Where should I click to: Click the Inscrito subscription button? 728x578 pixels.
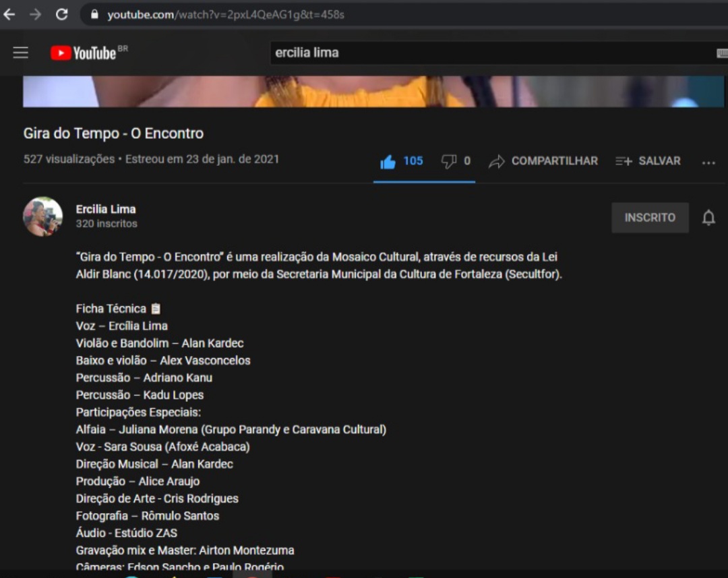[650, 218]
